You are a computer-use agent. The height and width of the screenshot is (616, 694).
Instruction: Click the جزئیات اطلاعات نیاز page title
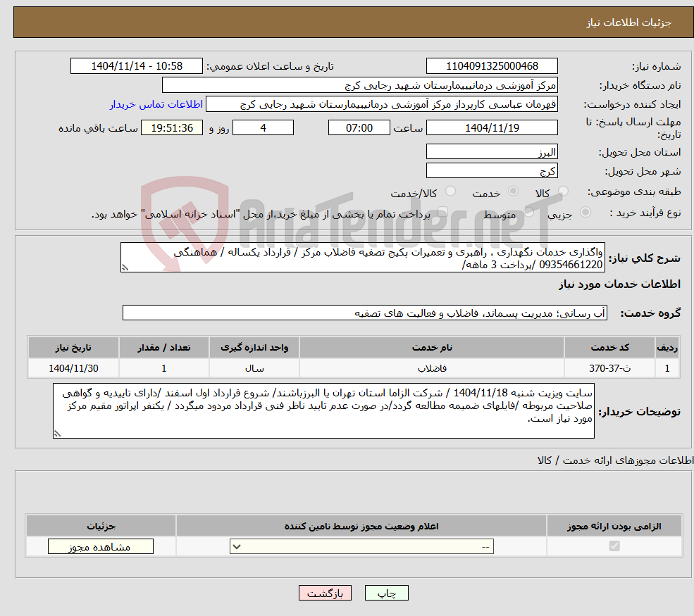(629, 23)
